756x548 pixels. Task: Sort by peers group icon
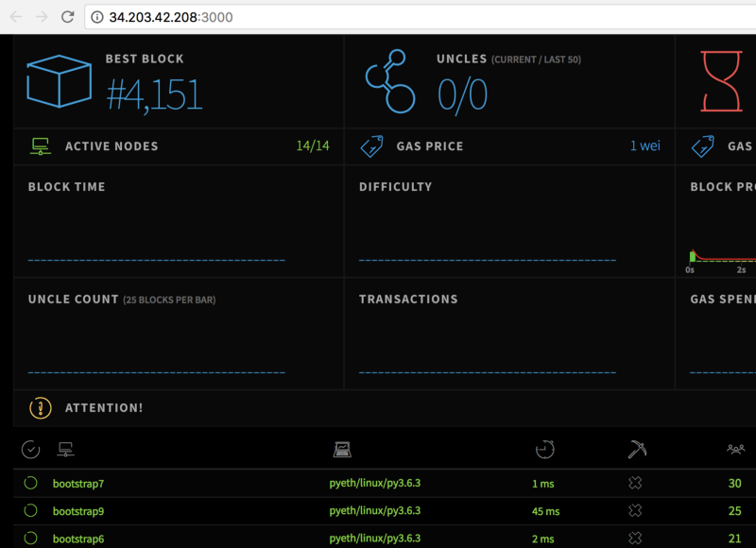(x=735, y=450)
